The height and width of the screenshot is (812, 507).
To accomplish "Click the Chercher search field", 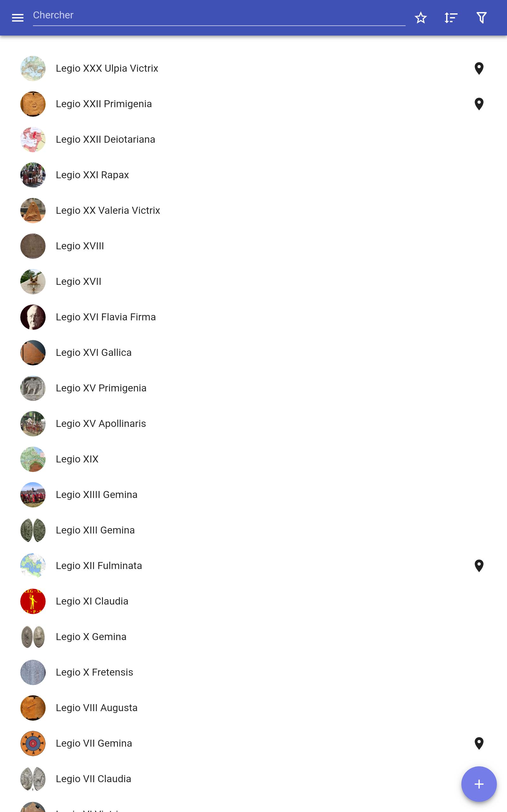I will point(219,16).
